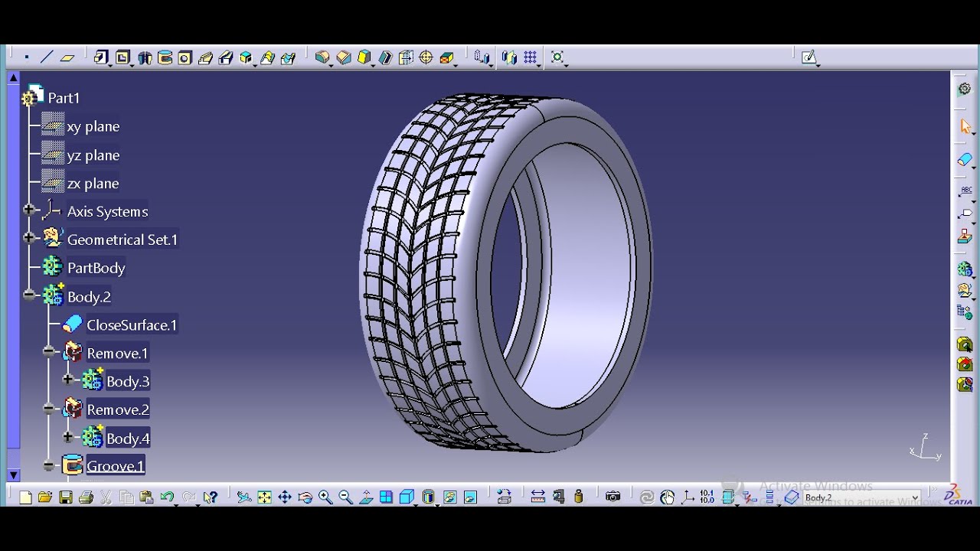Click the Shell tool icon
This screenshot has height=551, width=980.
(x=385, y=57)
